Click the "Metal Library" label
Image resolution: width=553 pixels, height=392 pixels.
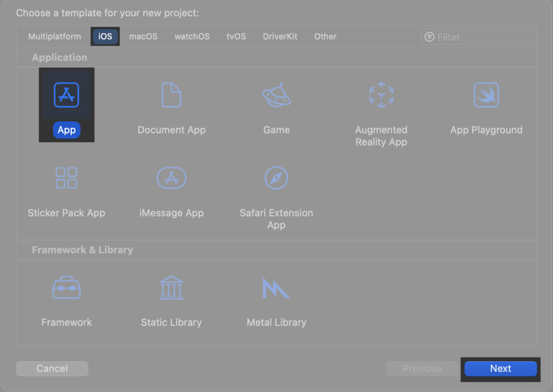276,322
